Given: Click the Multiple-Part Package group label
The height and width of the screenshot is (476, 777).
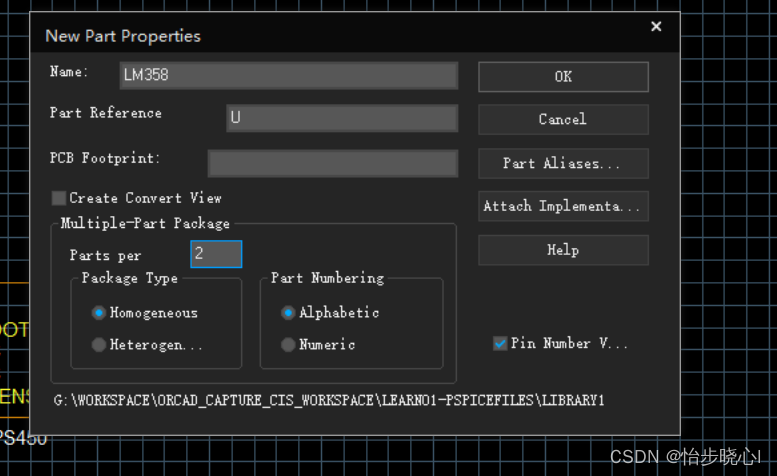Looking at the screenshot, I should coord(145,224).
